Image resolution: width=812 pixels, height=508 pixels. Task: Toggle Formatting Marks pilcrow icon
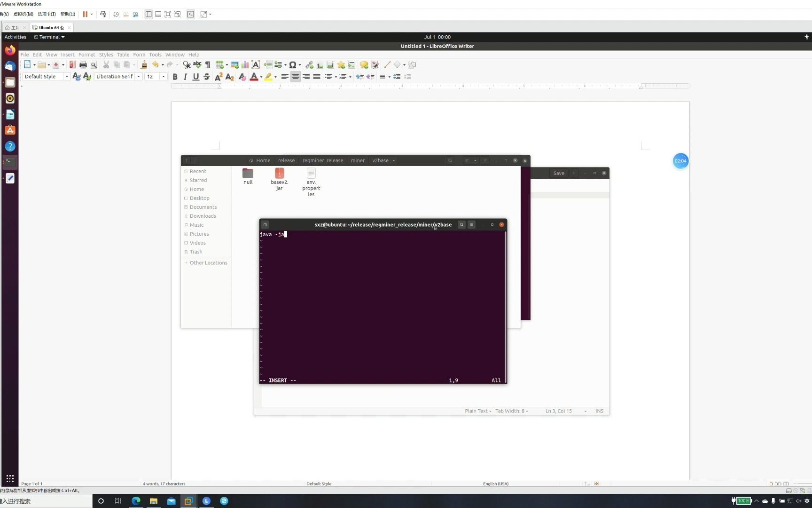(208, 65)
